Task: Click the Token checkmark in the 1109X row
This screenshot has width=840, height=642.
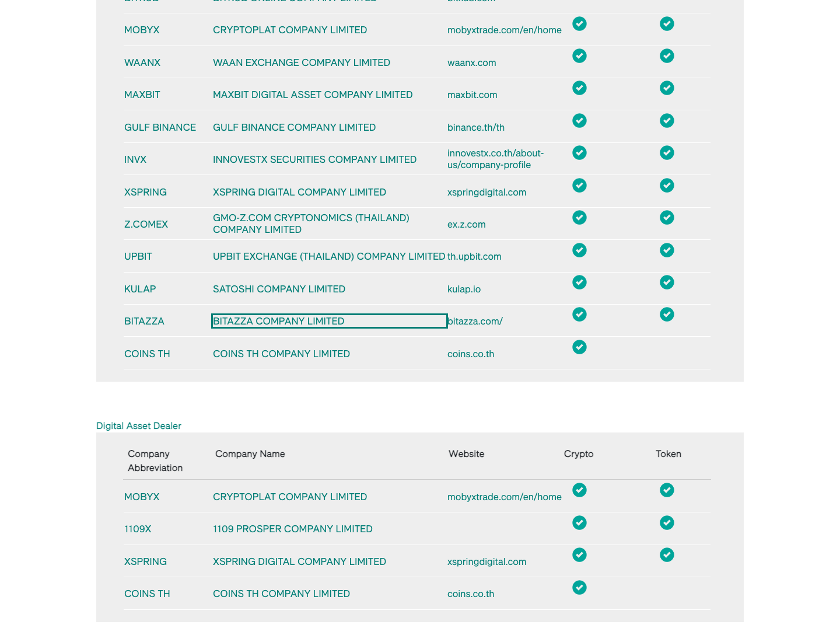Action: pos(667,523)
